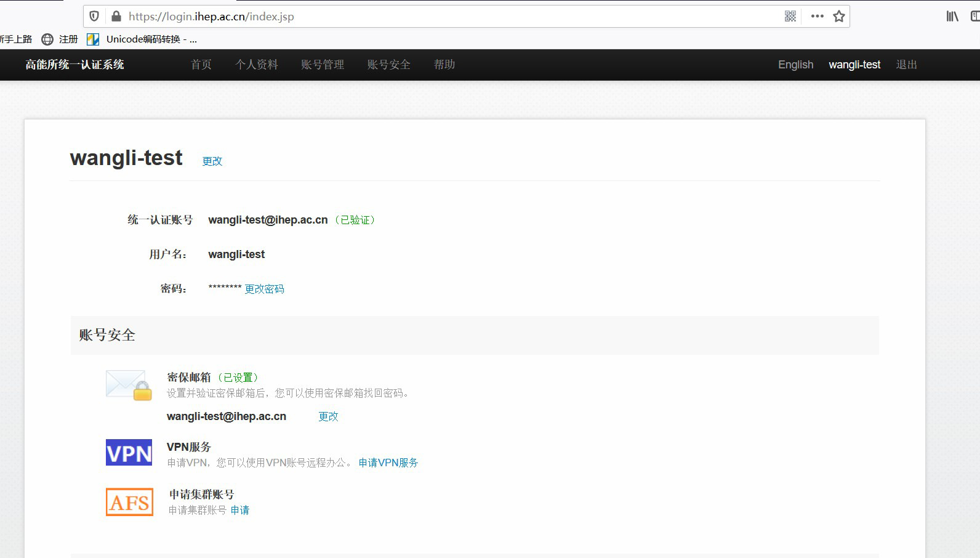Open the 帮助 menu item

pyautogui.click(x=444, y=65)
